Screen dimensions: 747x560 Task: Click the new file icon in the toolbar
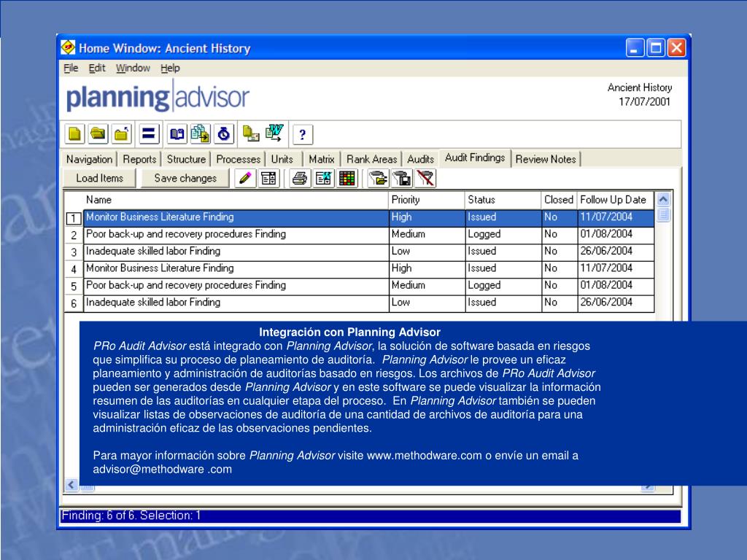click(75, 134)
